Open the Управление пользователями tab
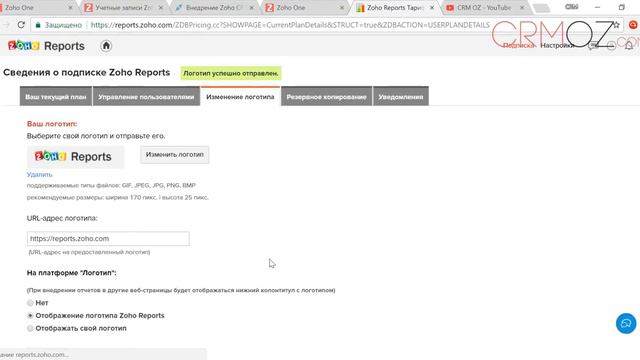 click(x=146, y=97)
